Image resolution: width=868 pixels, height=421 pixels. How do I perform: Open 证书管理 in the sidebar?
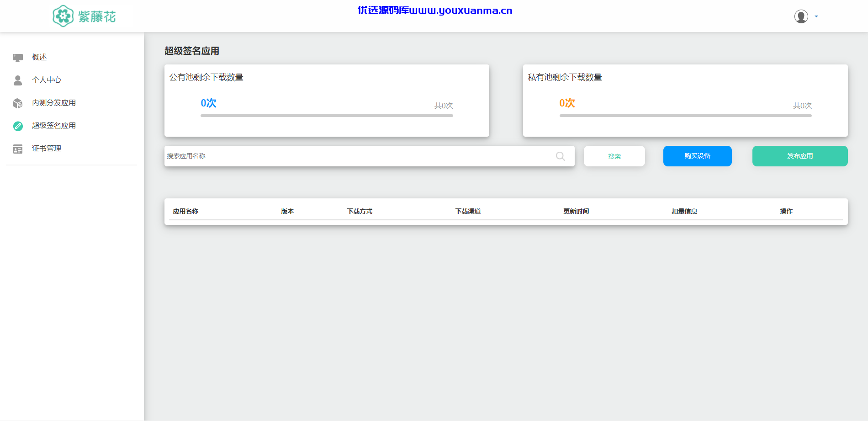tap(47, 149)
